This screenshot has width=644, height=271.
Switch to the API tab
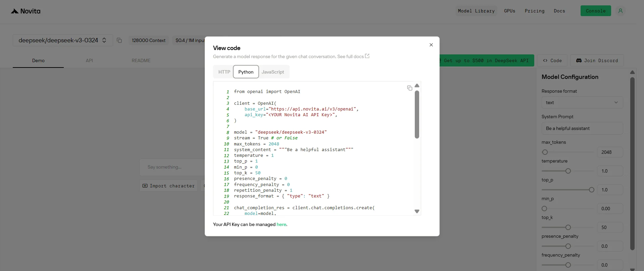[x=89, y=60]
